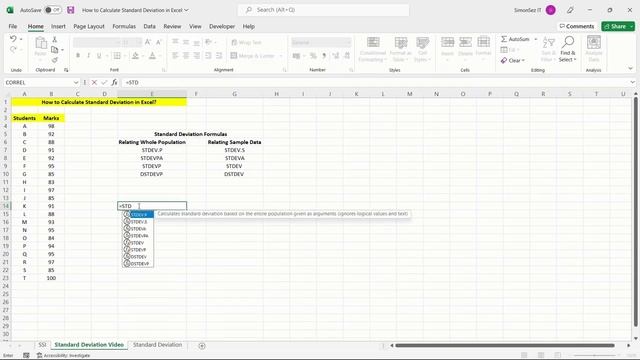The image size is (640, 360).
Task: Toggle align left in Alignment group
Action: tap(175, 56)
